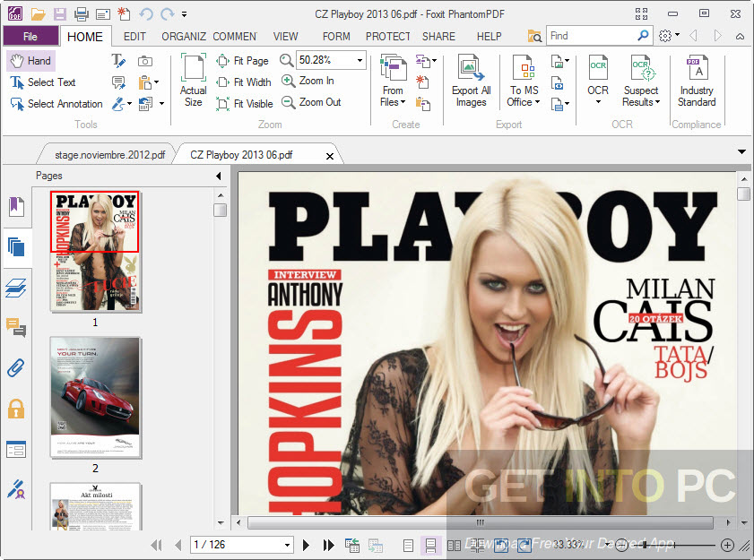
Task: Switch to the FORM ribbon tab
Action: (x=336, y=37)
